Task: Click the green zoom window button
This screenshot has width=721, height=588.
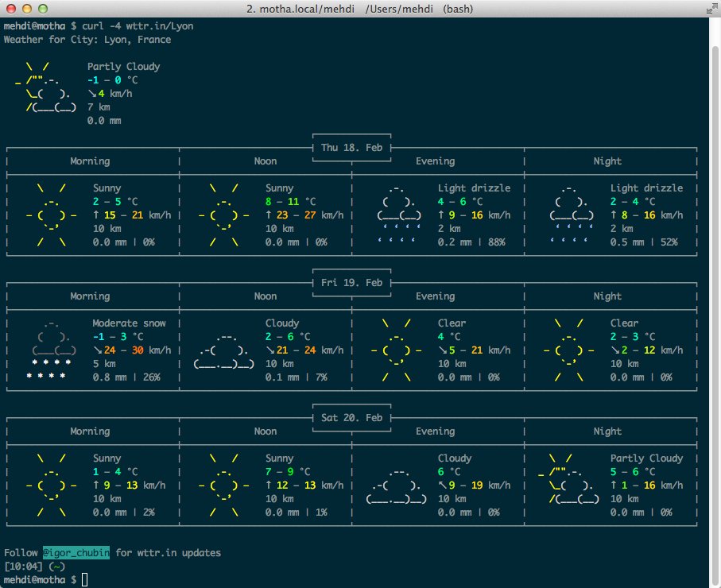Action: coord(43,8)
